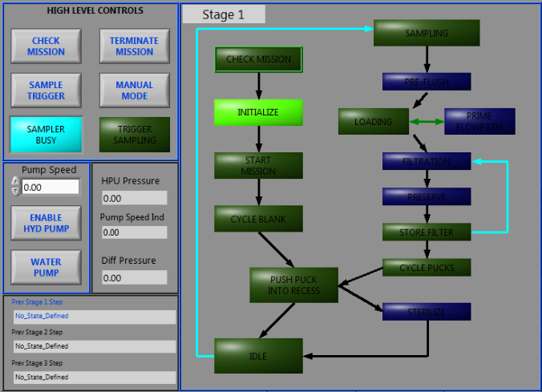Click the Prev Stage 1 Step label
This screenshot has width=542, height=392.
pos(37,301)
